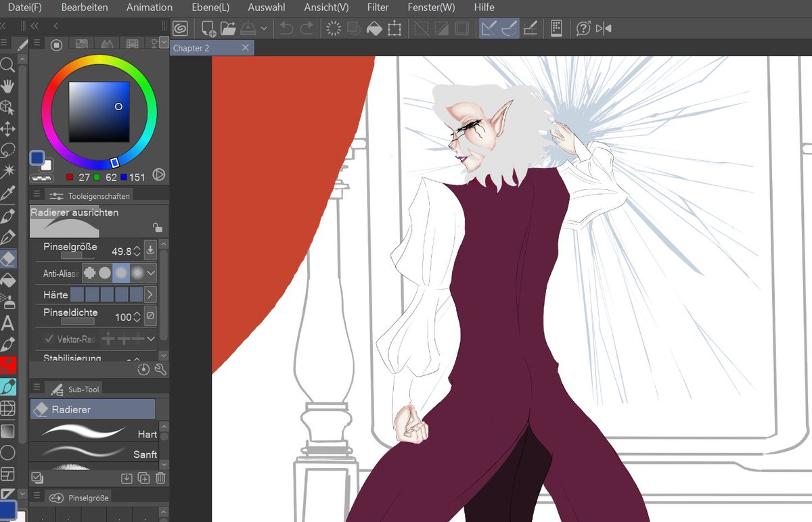Open Clip Studio support help icon
Image resolution: width=812 pixels, height=522 pixels.
click(583, 28)
